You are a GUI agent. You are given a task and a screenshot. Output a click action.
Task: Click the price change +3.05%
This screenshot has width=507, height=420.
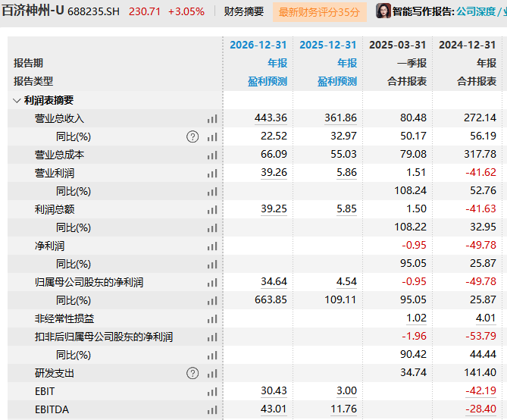(186, 12)
